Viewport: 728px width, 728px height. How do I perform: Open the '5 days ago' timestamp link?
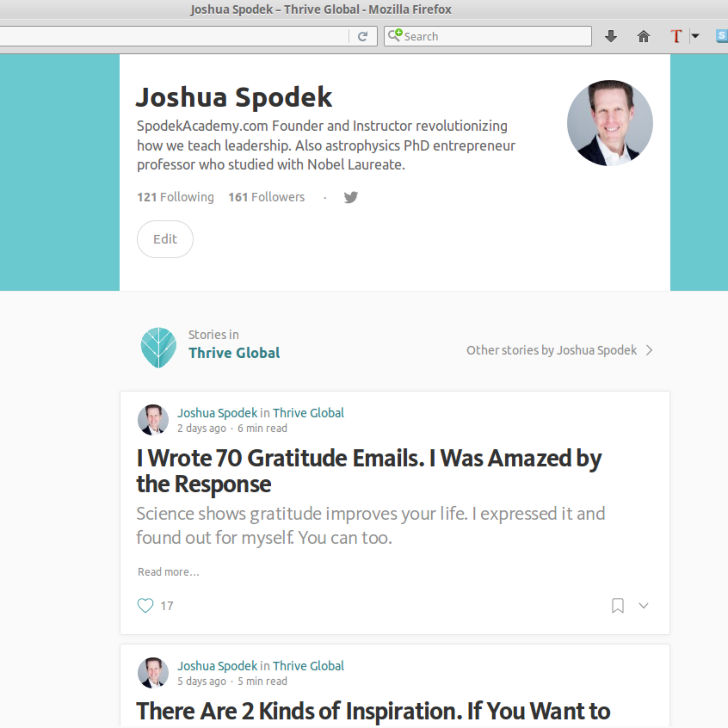point(202,682)
